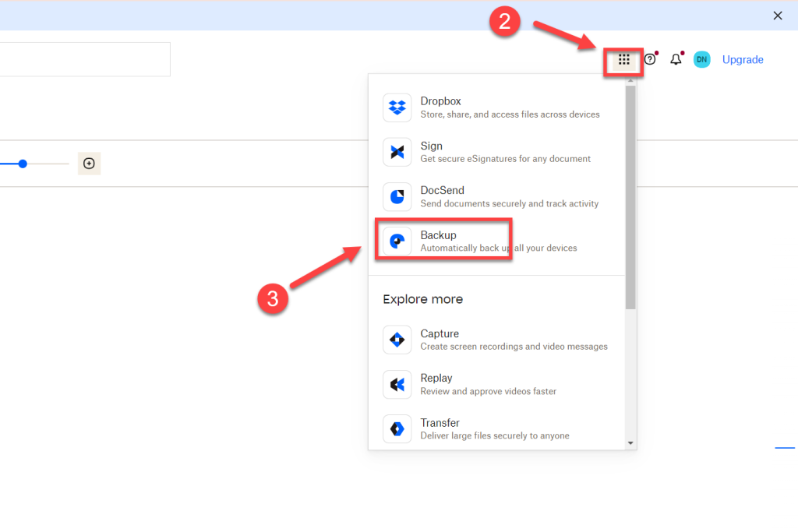The width and height of the screenshot is (798, 532).
Task: Click the 'Explore more' heading
Action: (423, 299)
